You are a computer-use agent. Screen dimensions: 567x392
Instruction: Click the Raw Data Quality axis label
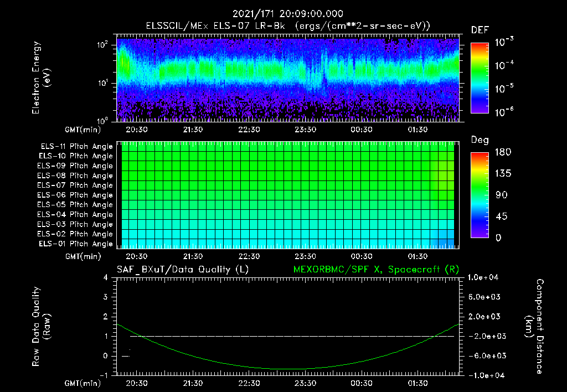pos(41,327)
